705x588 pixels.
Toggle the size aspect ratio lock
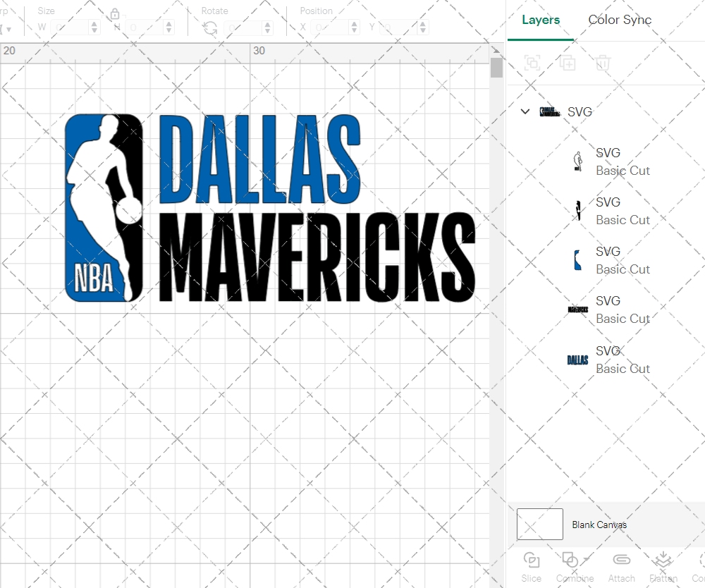pos(115,14)
